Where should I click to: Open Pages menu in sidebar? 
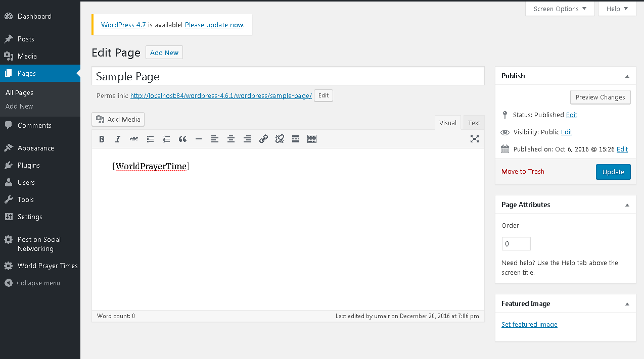40,73
